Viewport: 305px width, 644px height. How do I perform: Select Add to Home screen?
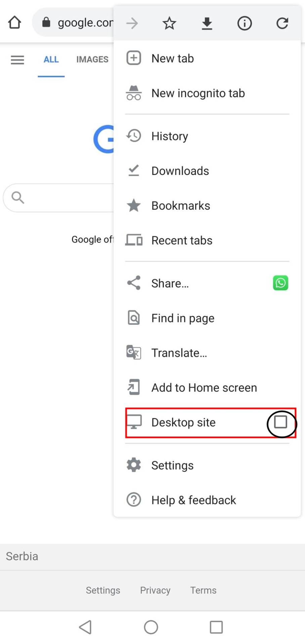(204, 388)
